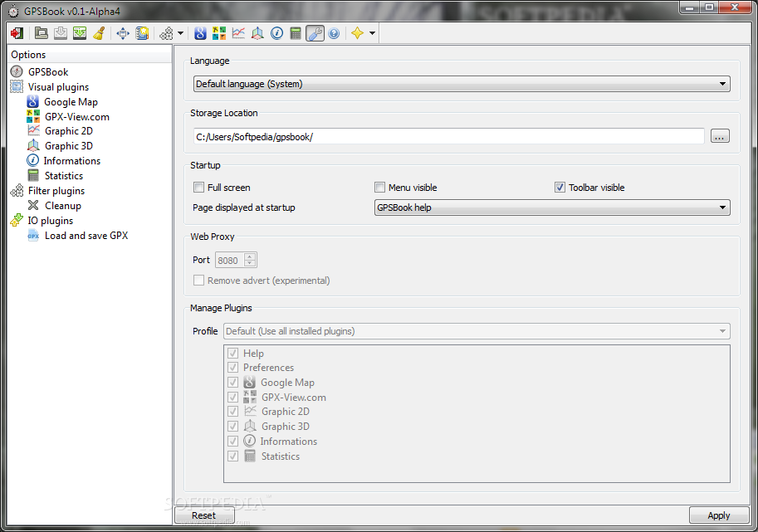Image resolution: width=758 pixels, height=532 pixels.
Task: Select Visual plugins in the options tree
Action: pyautogui.click(x=58, y=87)
